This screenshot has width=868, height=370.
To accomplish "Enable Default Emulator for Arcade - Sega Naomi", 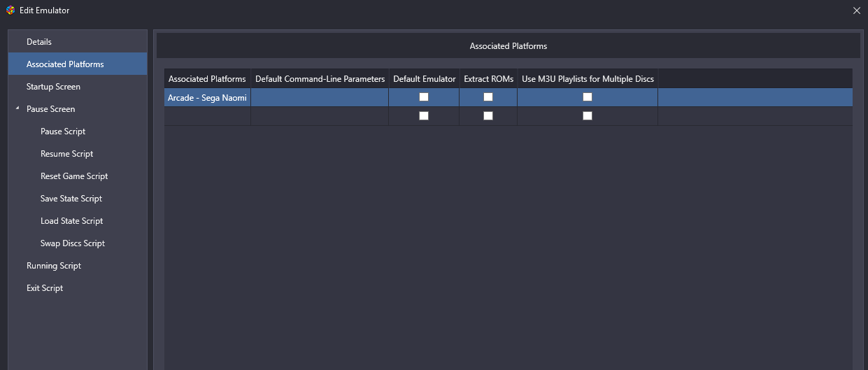I will [424, 97].
